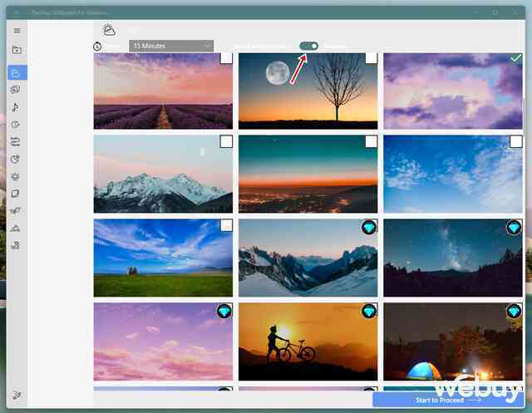
Task: Toggle the green switch in the top bar
Action: tap(308, 46)
